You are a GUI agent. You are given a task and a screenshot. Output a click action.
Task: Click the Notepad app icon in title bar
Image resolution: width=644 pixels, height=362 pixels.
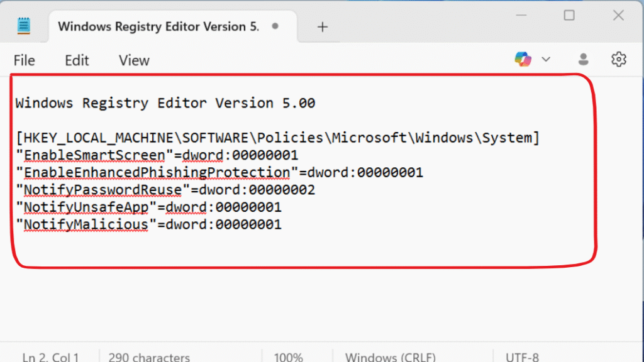24,26
